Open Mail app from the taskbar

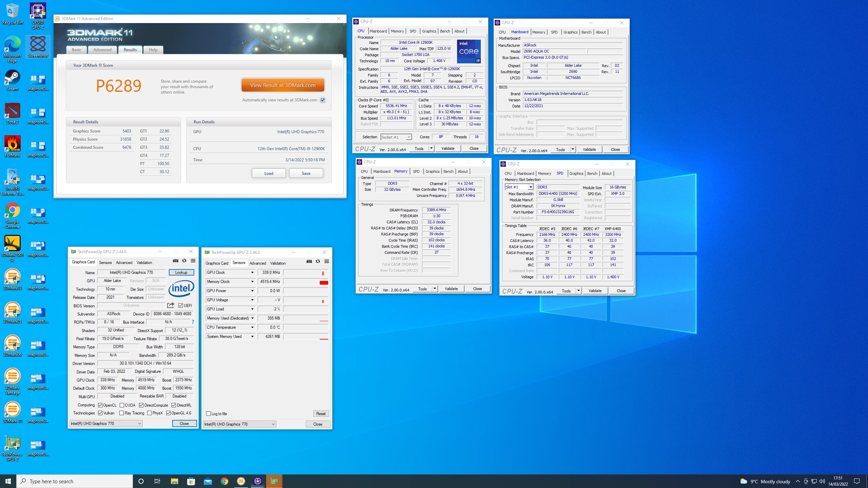click(x=208, y=481)
